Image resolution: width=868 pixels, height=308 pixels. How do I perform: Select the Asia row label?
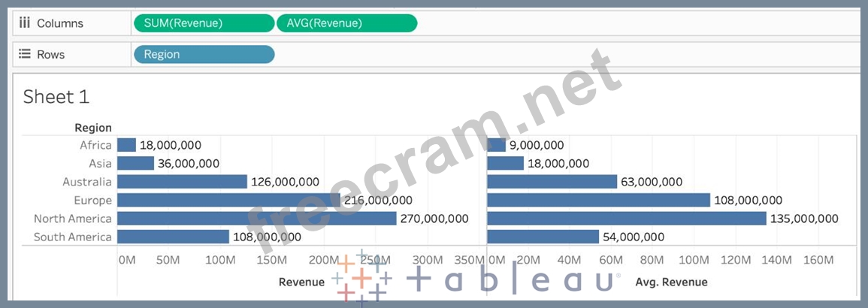(x=100, y=163)
